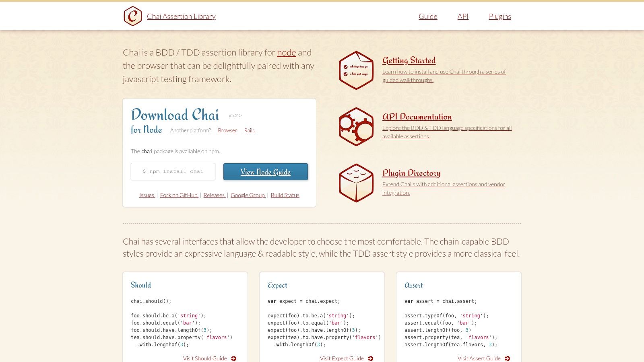The width and height of the screenshot is (644, 362).
Task: Click the 'assert.typeOf(foo, 'string');' code line
Action: click(446, 316)
